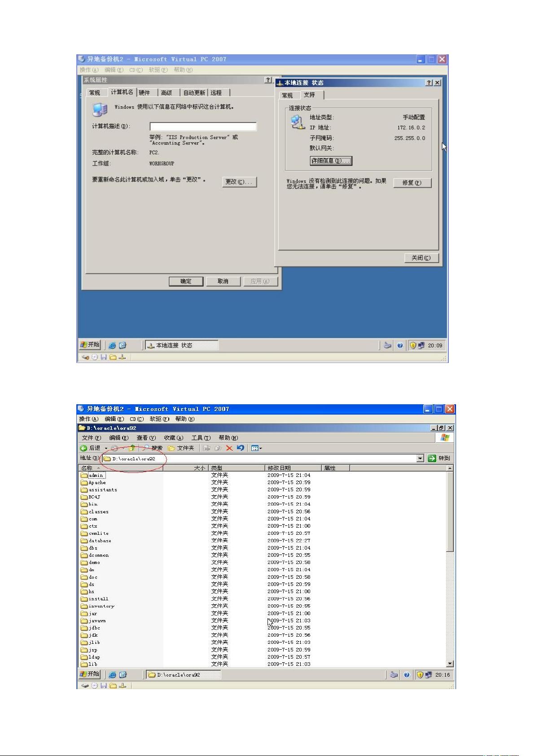
Task: Click 确定 in the 系统属性 dialog
Action: pos(186,281)
